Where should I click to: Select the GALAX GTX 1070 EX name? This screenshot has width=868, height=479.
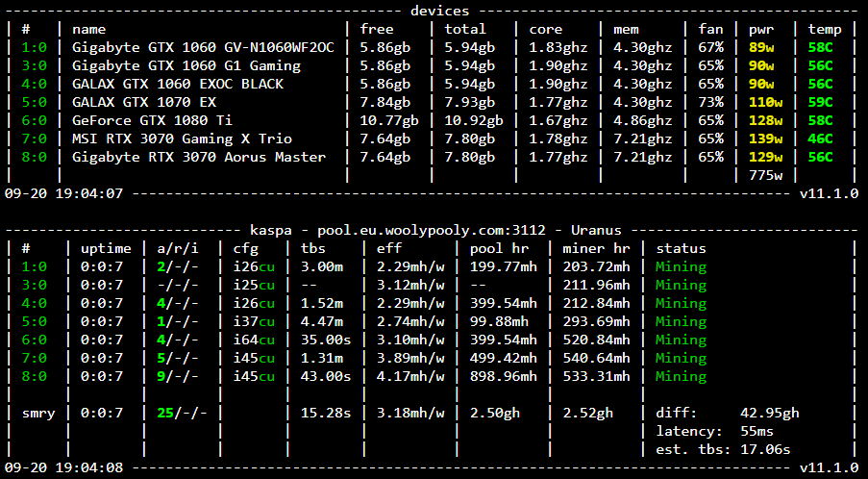tap(144, 103)
